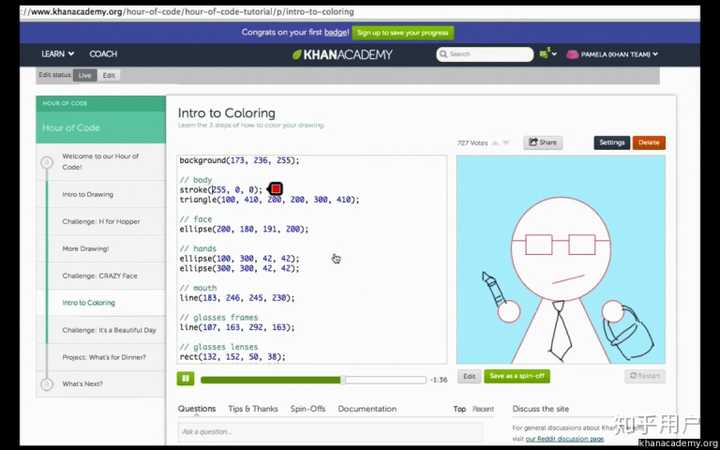
Task: Click the red color swatch beside stroke
Action: coord(276,189)
